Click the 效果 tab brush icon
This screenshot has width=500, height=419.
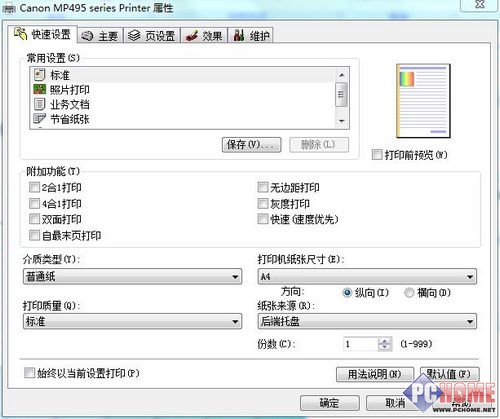point(192,36)
